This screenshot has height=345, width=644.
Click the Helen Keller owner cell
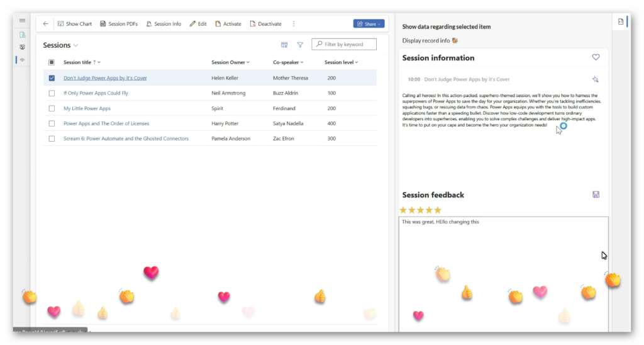pyautogui.click(x=225, y=77)
